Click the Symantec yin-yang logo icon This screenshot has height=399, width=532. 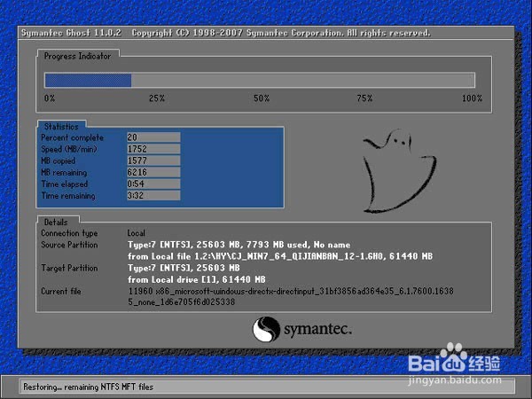[x=266, y=329]
